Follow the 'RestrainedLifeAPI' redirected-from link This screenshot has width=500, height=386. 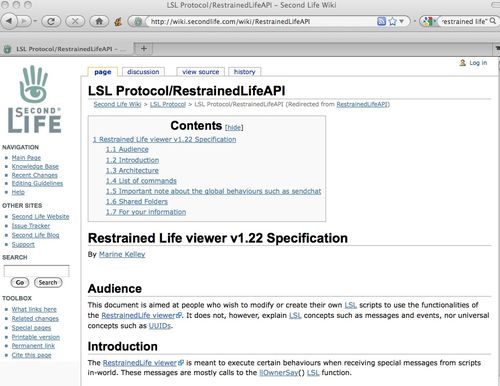click(362, 104)
